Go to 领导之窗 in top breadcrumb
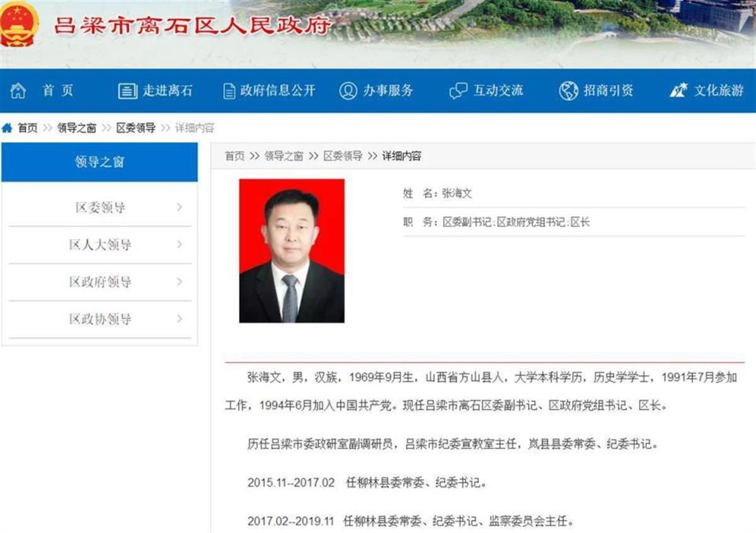 [76, 128]
